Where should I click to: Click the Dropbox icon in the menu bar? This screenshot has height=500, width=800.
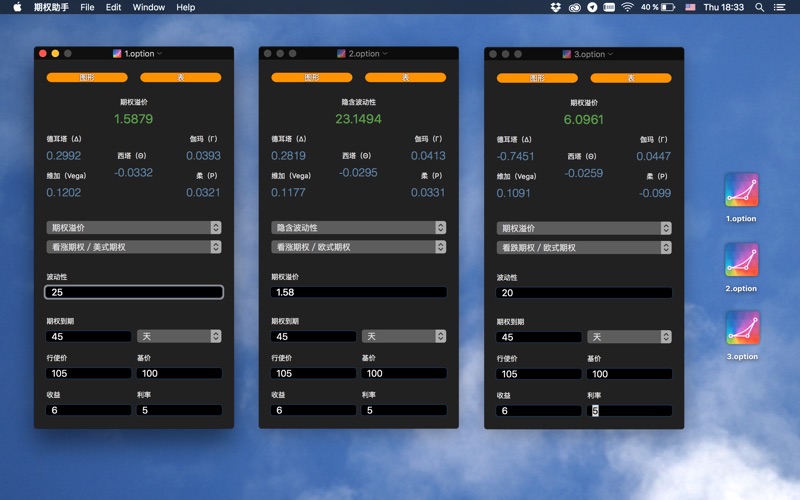coord(556,7)
